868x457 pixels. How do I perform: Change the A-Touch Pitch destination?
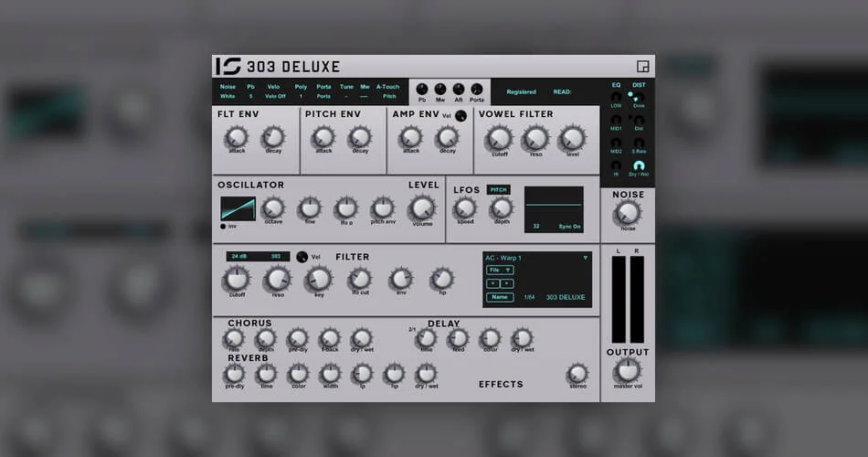[389, 96]
